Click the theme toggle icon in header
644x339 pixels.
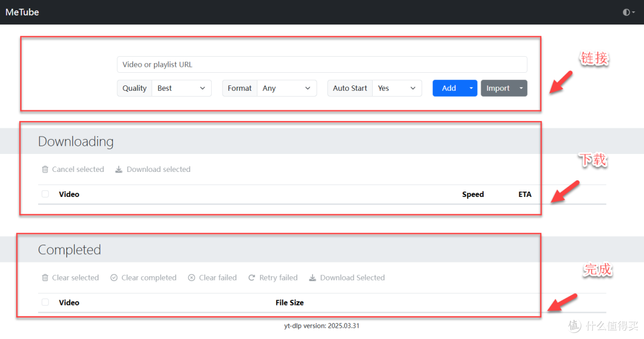click(626, 13)
